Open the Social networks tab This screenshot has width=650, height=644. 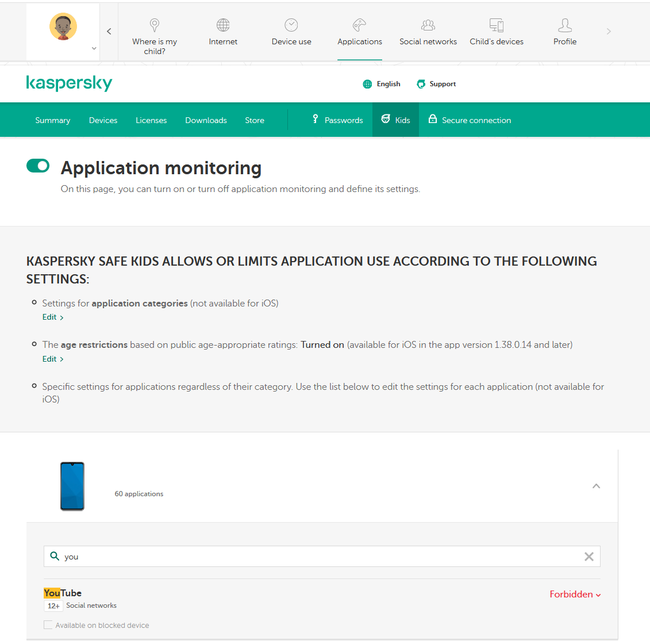click(428, 41)
